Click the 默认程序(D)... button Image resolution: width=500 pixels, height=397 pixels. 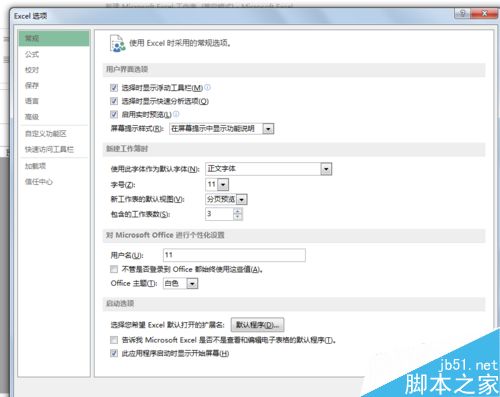(257, 325)
